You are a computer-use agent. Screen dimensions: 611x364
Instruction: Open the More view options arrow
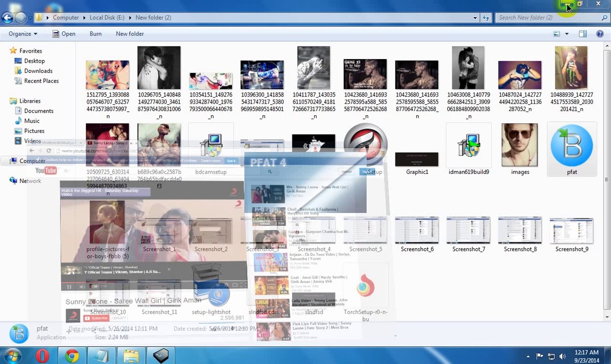tap(567, 34)
